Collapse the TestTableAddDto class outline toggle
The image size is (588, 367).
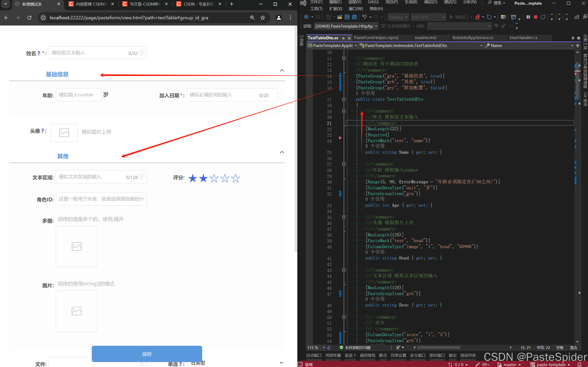pyautogui.click(x=344, y=99)
